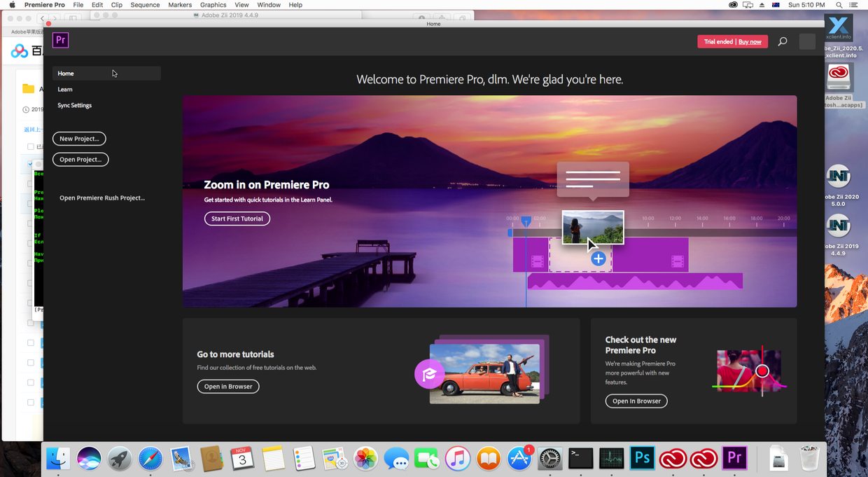The image size is (868, 477).
Task: Open Launchpad rocket in the dock
Action: (120, 459)
